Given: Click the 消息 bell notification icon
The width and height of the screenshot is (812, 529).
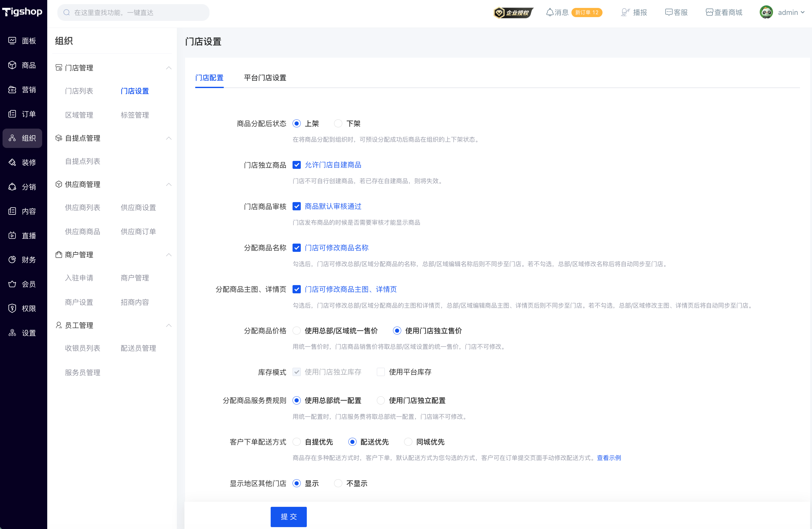Looking at the screenshot, I should pyautogui.click(x=550, y=13).
